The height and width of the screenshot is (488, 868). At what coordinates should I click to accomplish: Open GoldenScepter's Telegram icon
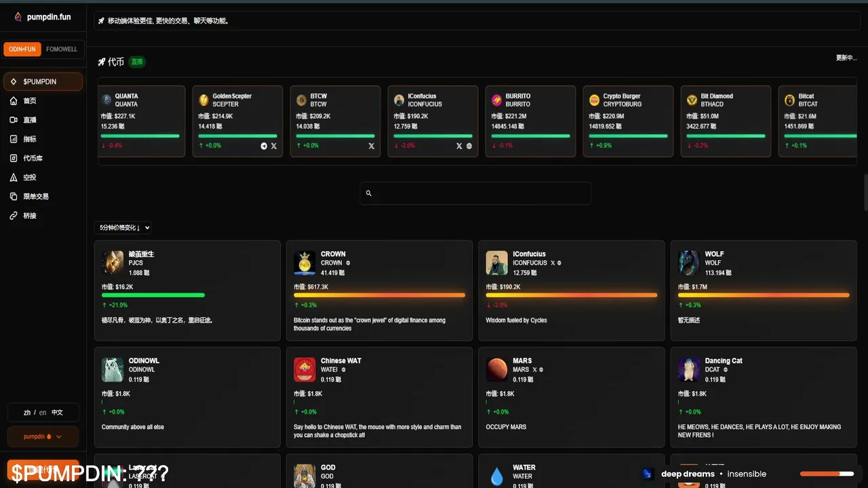pos(264,146)
